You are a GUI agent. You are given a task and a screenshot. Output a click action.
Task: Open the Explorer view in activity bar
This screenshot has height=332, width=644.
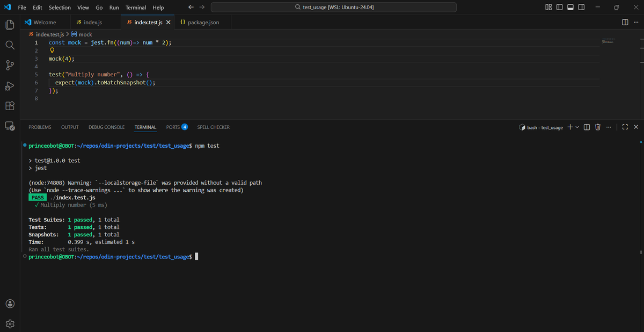point(10,25)
